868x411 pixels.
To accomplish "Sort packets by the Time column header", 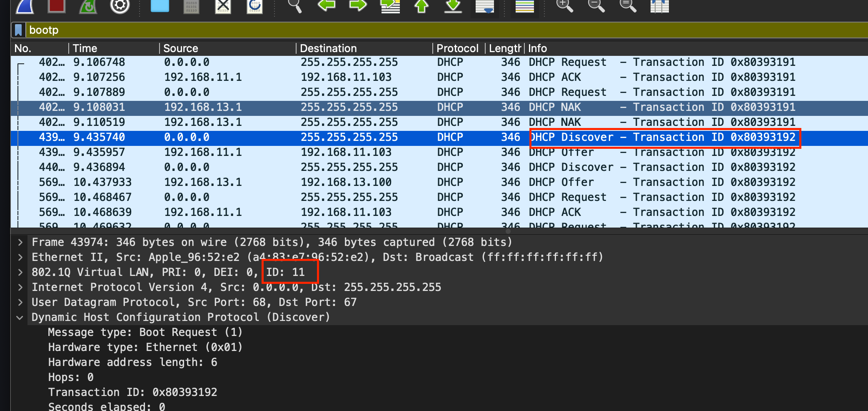I will [x=85, y=48].
